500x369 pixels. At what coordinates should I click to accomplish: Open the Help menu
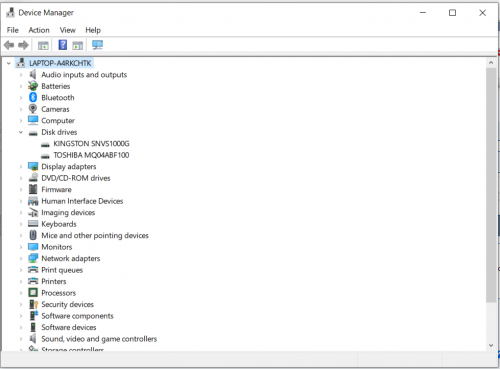click(x=93, y=30)
